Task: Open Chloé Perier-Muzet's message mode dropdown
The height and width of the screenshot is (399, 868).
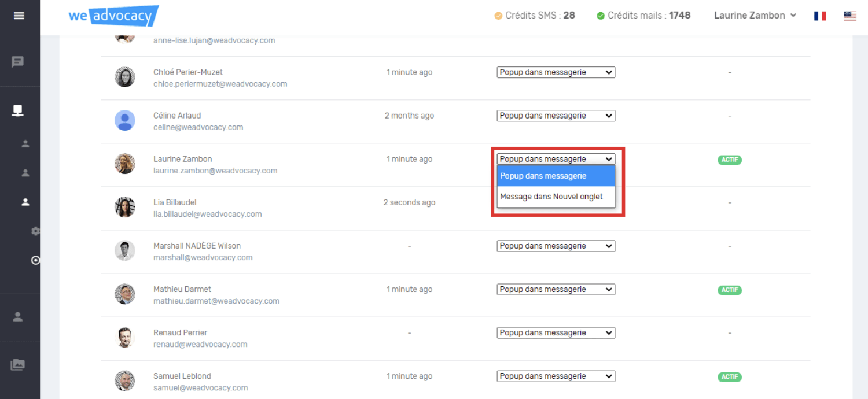Action: point(556,72)
